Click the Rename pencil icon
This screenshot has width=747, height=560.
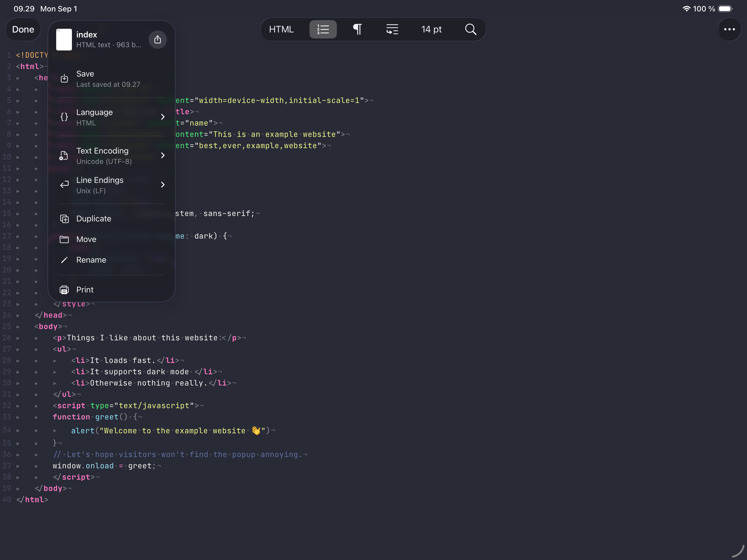[64, 260]
